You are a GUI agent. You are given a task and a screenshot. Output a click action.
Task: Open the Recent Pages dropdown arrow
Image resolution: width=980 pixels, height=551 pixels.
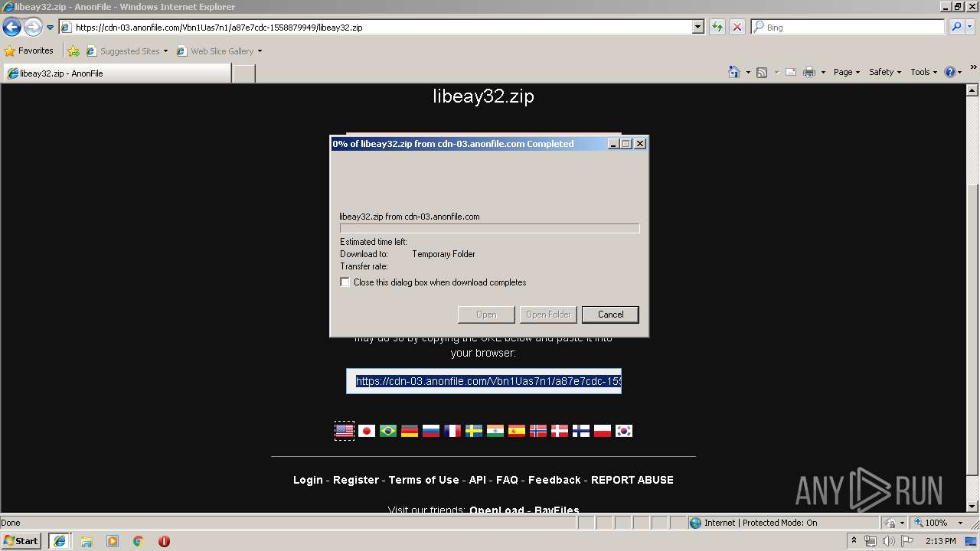tap(50, 28)
